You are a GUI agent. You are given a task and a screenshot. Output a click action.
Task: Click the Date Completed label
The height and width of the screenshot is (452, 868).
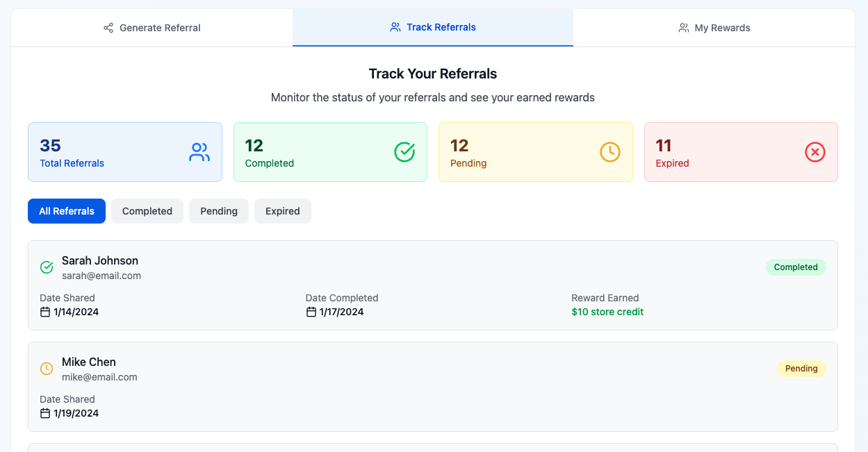(342, 298)
